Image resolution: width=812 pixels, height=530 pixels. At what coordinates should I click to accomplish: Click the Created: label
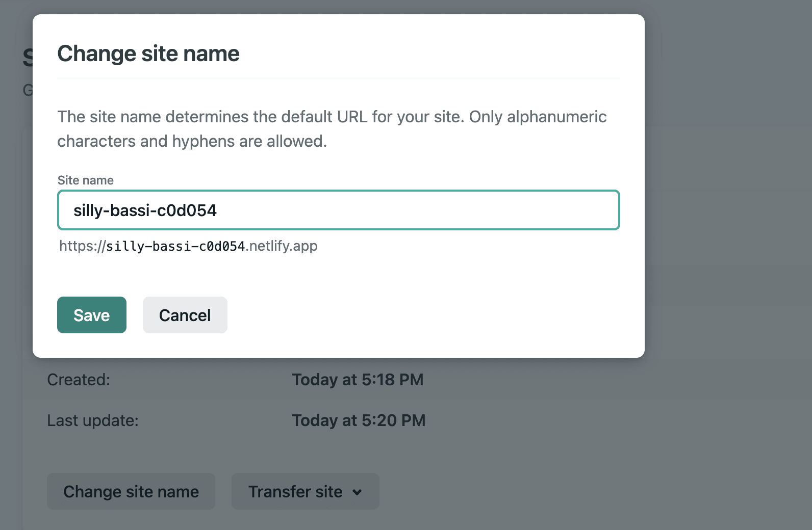79,380
